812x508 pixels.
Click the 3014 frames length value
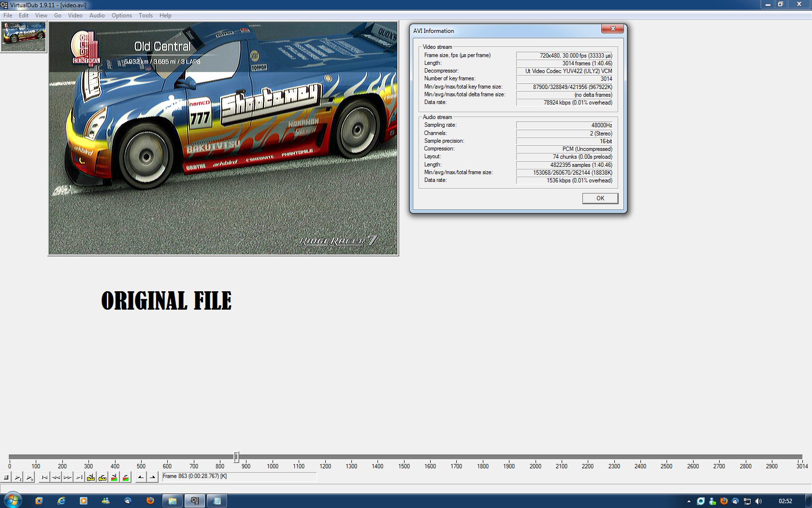[x=565, y=63]
